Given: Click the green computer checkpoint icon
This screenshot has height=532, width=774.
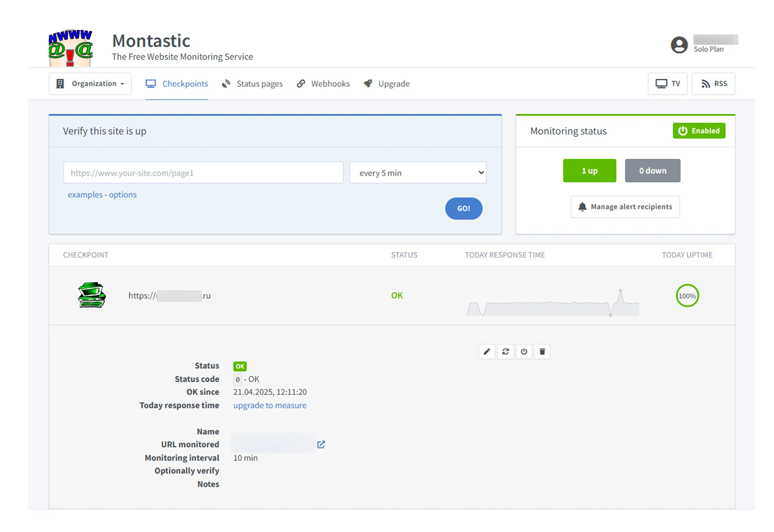Looking at the screenshot, I should [92, 295].
